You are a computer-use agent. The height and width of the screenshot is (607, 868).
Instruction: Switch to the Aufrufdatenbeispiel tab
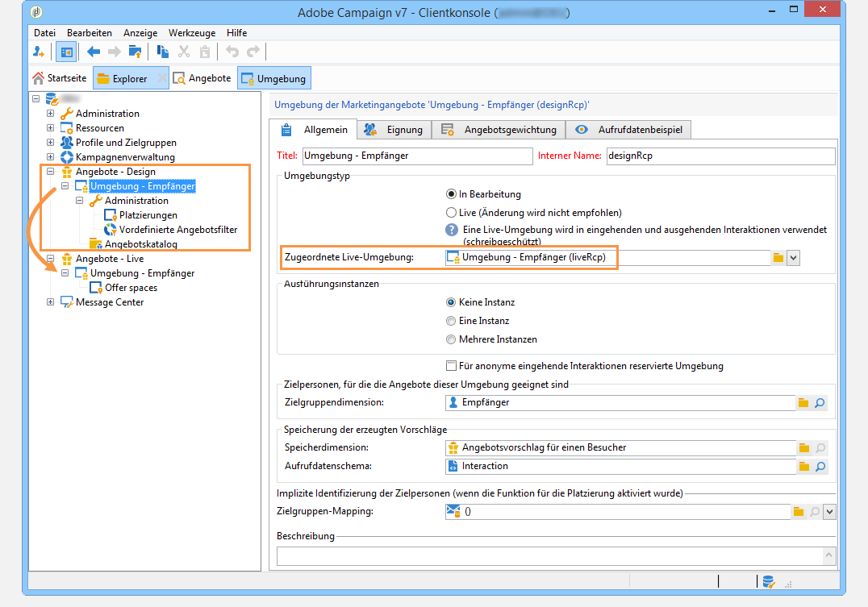pyautogui.click(x=628, y=130)
